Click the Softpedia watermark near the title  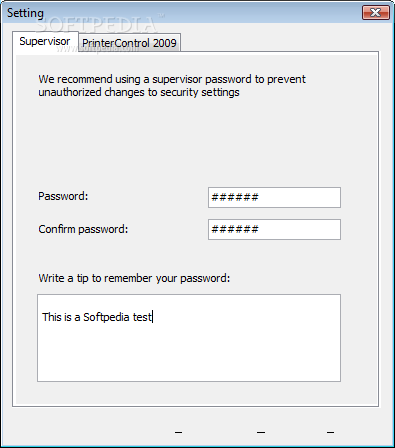click(97, 24)
